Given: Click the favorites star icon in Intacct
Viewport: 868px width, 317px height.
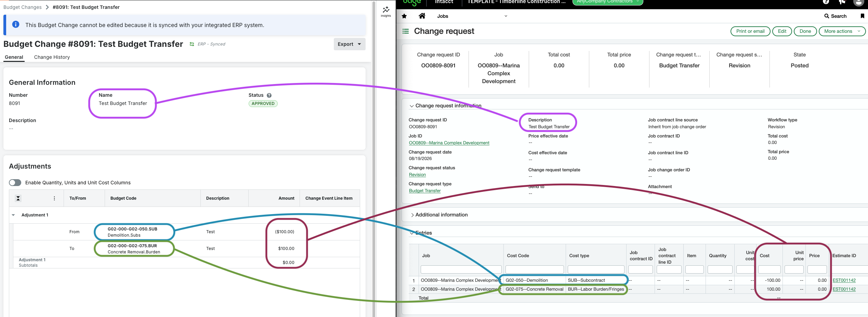Looking at the screenshot, I should pyautogui.click(x=404, y=16).
